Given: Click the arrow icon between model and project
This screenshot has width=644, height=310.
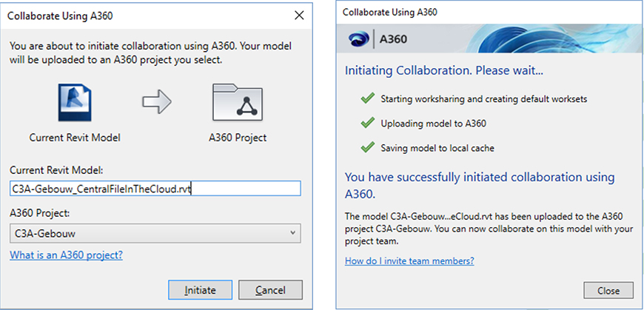Looking at the screenshot, I should pos(157,102).
